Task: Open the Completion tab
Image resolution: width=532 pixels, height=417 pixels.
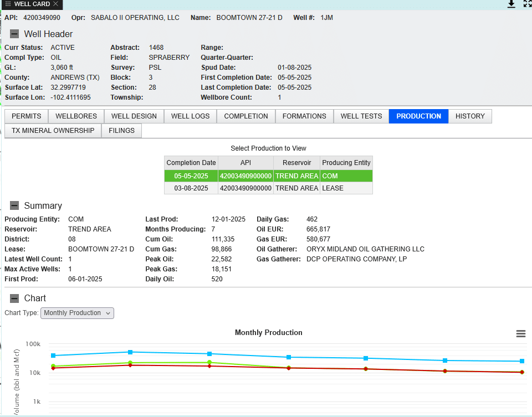Action: click(246, 116)
